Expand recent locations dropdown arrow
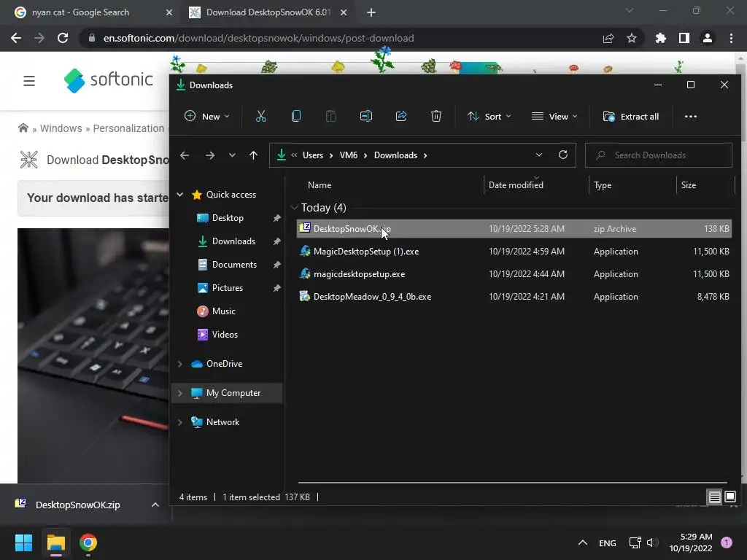This screenshot has height=560, width=747. [x=232, y=155]
